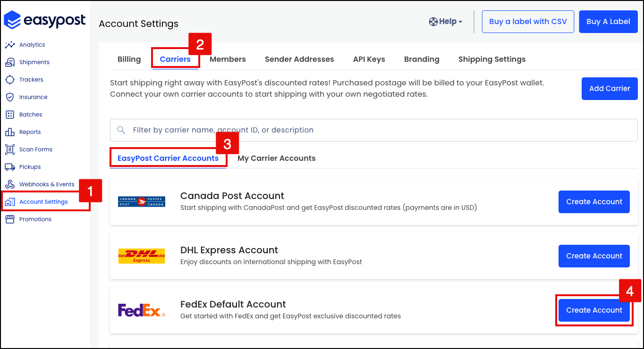This screenshot has width=644, height=349.
Task: Create Account for DHL Express
Action: (594, 256)
